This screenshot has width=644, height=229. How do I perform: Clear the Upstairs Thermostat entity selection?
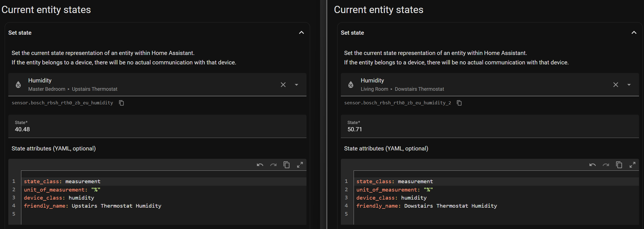pos(283,85)
